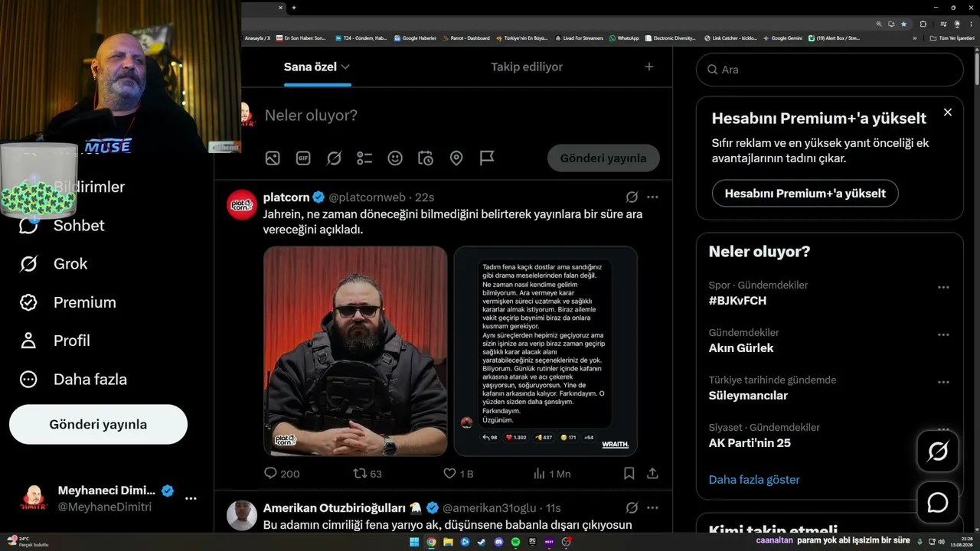Image resolution: width=980 pixels, height=551 pixels.
Task: Share platcorn's post
Action: pyautogui.click(x=652, y=474)
